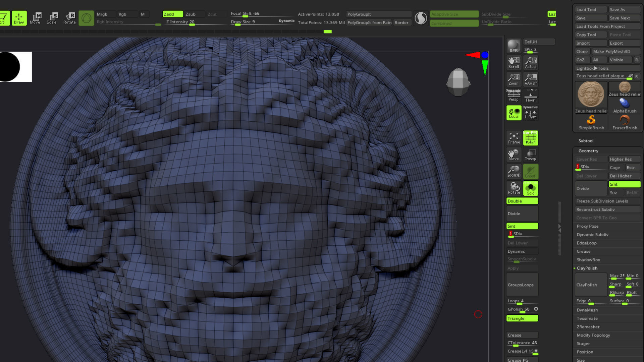Expand the Subtool palette section
Screen dimensions: 644x362
[x=586, y=141]
